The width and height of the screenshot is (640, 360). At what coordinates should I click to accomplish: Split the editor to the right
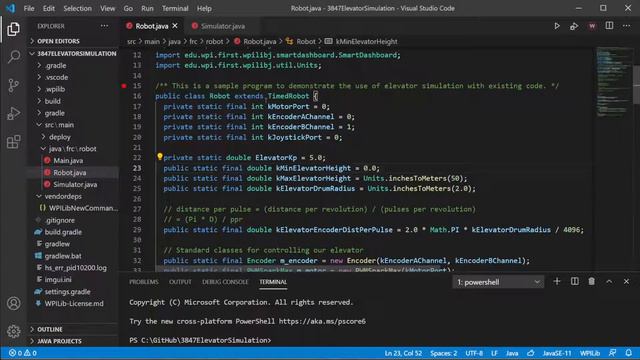coord(609,26)
